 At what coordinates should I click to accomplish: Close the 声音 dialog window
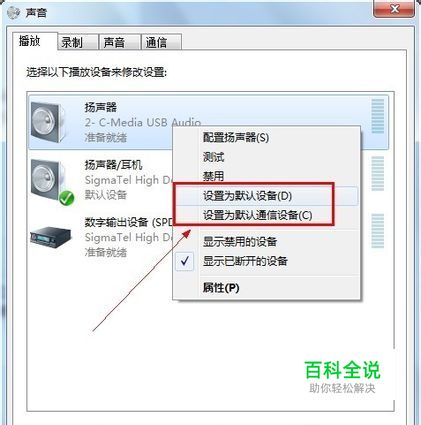pos(394,8)
